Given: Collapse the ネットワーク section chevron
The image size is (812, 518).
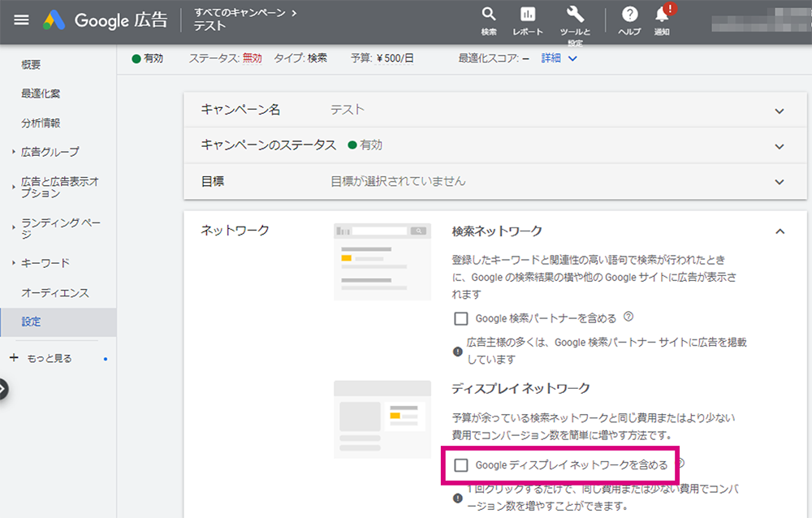Looking at the screenshot, I should (x=780, y=231).
